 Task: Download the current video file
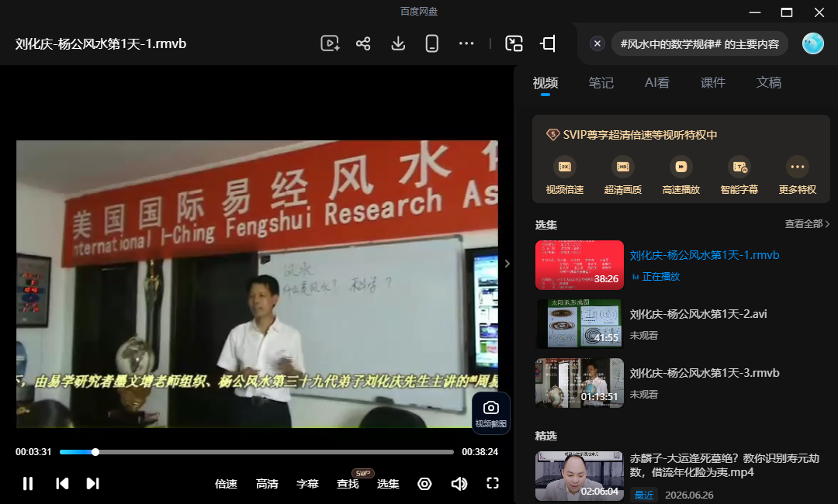tap(398, 43)
